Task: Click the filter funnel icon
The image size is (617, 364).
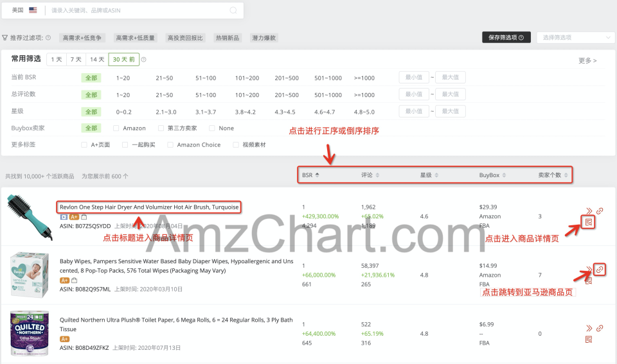Action: coord(4,38)
